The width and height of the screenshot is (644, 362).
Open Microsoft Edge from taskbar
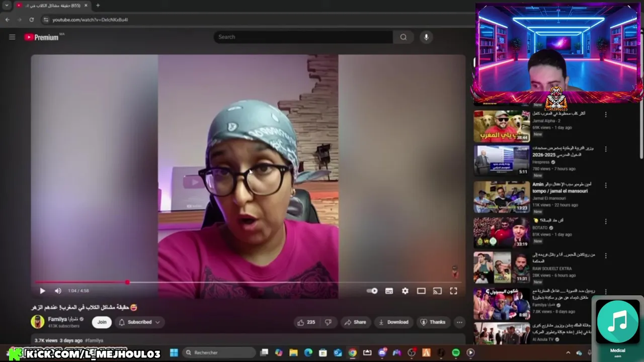[x=308, y=352]
